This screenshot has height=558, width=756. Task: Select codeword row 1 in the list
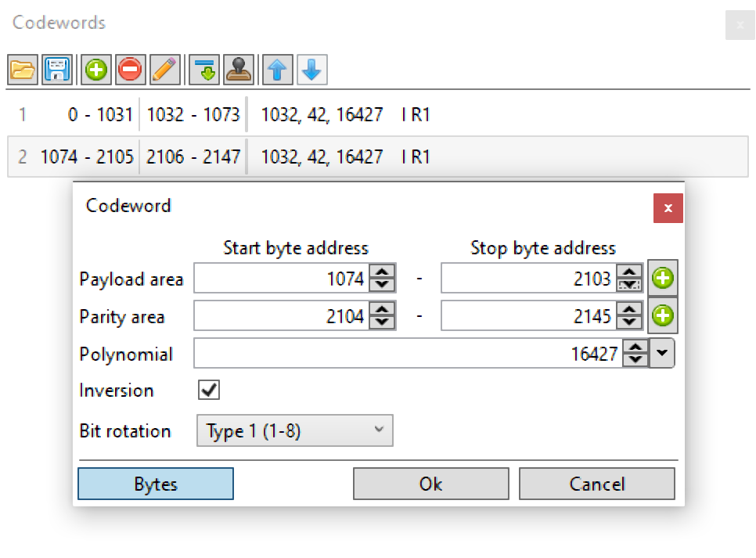378,115
